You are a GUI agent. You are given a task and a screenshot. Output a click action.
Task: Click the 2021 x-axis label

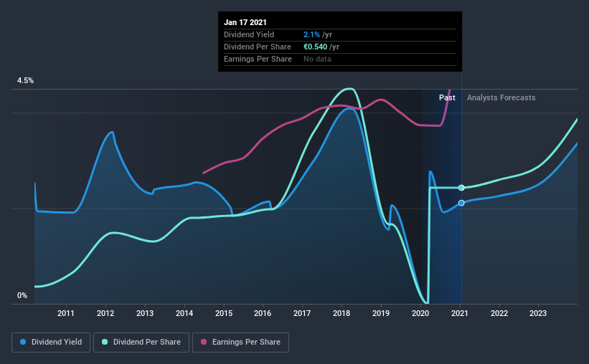point(460,313)
